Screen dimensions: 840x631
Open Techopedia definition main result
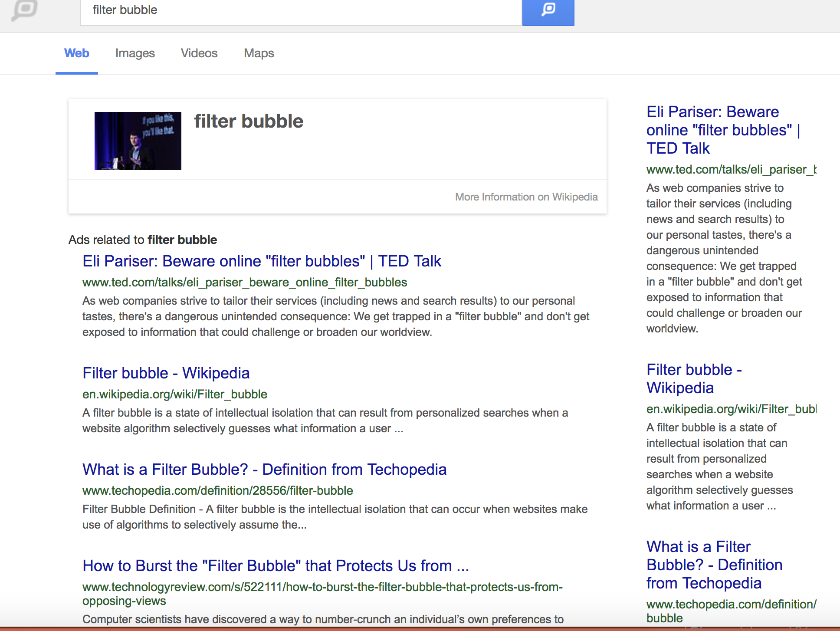(x=264, y=470)
